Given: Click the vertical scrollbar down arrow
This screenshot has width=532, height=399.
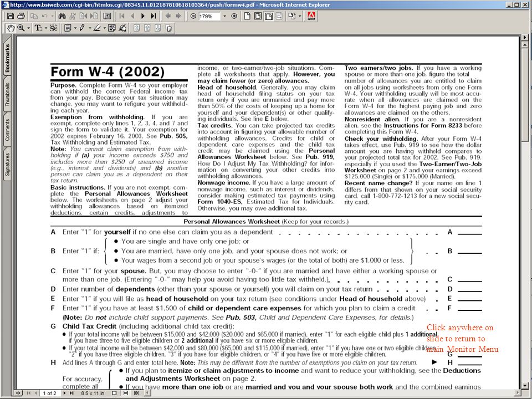Looking at the screenshot, I should pyautogui.click(x=525, y=386).
